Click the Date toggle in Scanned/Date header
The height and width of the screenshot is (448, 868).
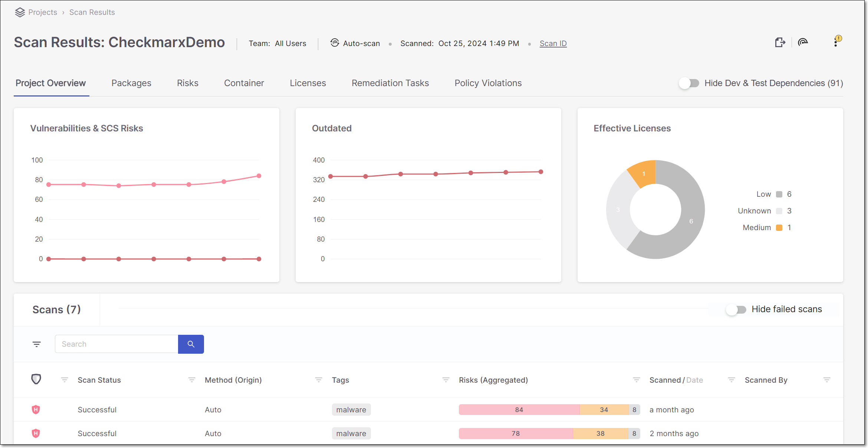pos(694,380)
